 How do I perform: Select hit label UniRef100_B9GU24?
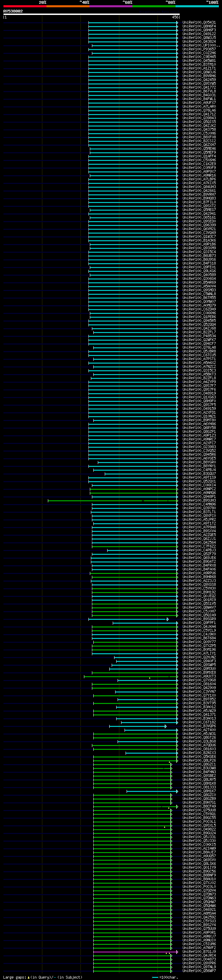(199, 833)
